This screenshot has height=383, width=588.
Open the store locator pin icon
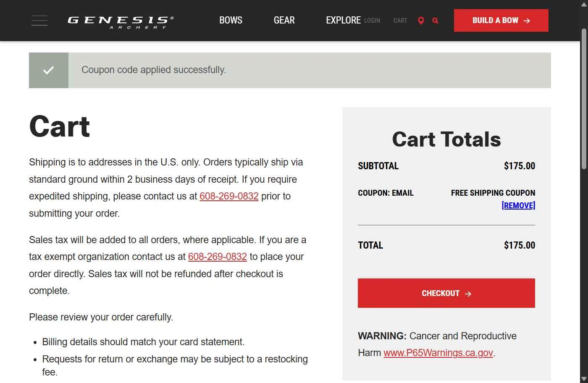click(x=421, y=21)
